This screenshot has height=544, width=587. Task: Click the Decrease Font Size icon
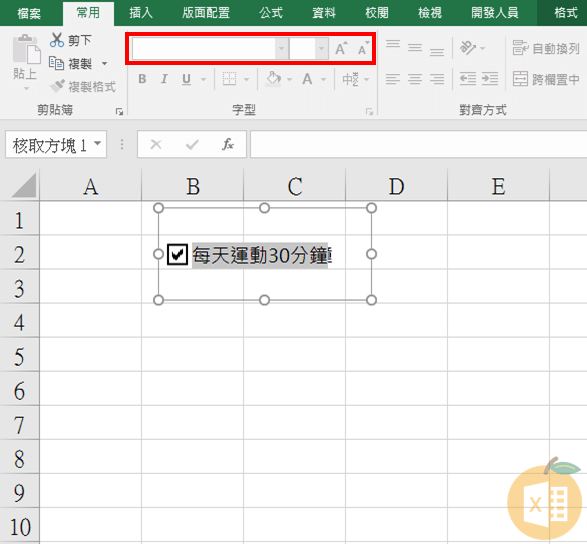coord(363,48)
